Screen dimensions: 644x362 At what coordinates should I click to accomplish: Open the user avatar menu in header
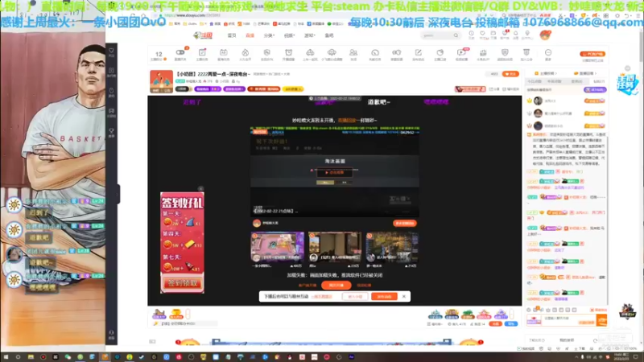pos(545,35)
